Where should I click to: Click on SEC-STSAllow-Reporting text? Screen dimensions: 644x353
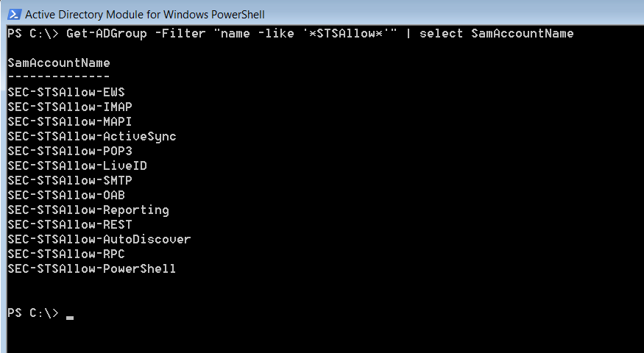88,210
